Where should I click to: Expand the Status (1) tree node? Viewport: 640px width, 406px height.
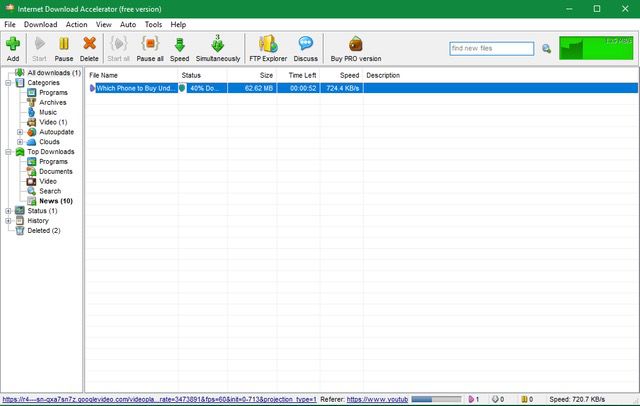coord(8,211)
